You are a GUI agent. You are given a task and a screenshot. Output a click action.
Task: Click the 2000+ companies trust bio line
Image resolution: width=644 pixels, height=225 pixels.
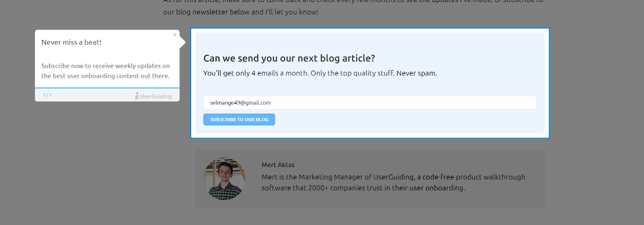pyautogui.click(x=363, y=188)
